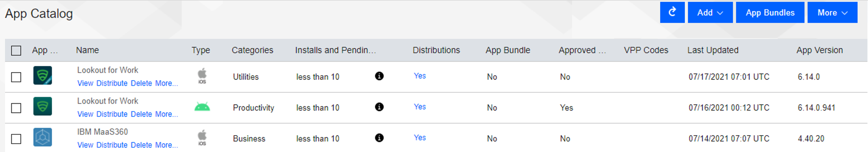The width and height of the screenshot is (868, 152).
Task: Open More... options under IBM MaaS360
Action: click(x=166, y=145)
